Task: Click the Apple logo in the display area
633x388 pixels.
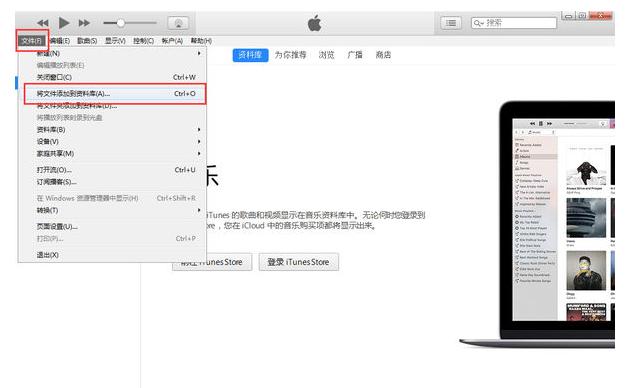Action: coord(314,23)
